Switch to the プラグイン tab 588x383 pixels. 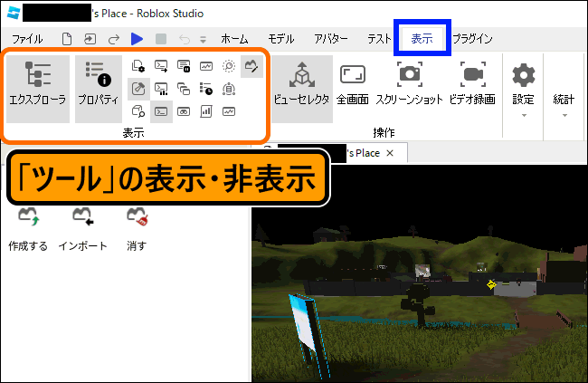tap(472, 39)
